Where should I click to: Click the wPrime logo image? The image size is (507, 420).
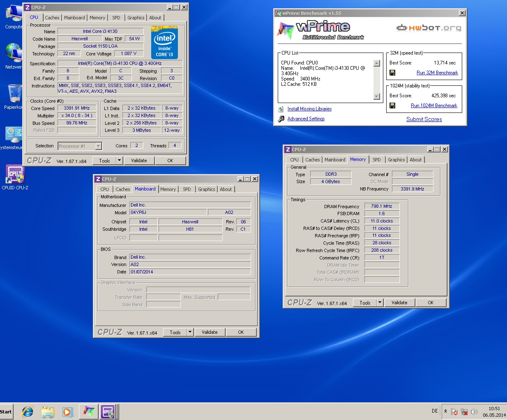coord(320,30)
